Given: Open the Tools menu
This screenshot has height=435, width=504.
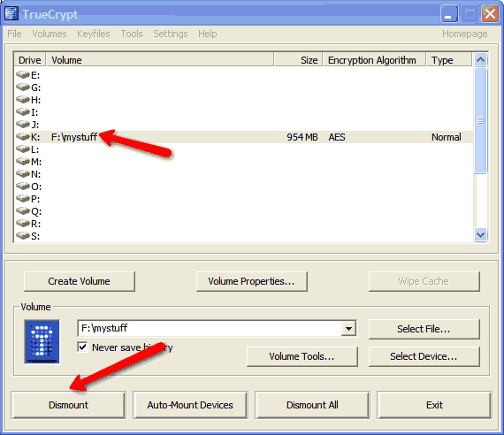Looking at the screenshot, I should 132,34.
